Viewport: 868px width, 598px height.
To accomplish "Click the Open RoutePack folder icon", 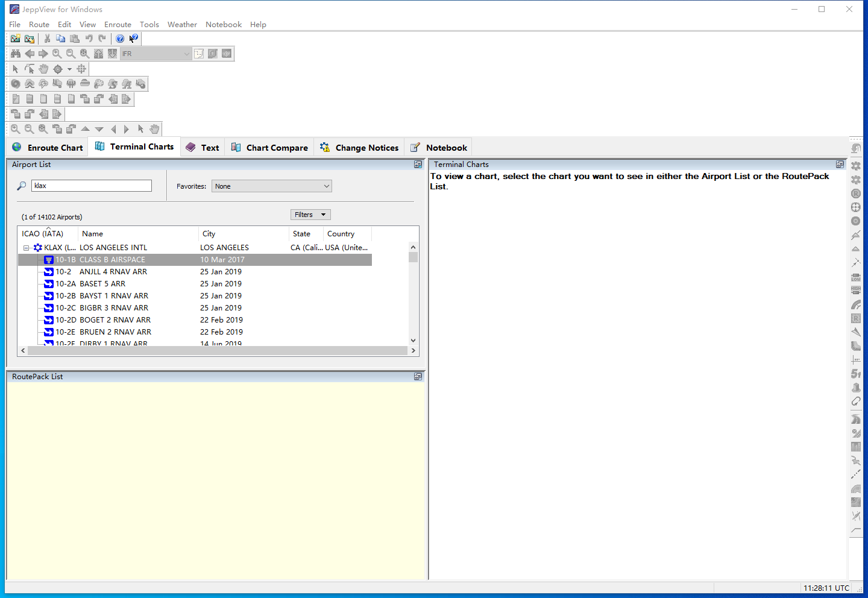I will click(30, 39).
